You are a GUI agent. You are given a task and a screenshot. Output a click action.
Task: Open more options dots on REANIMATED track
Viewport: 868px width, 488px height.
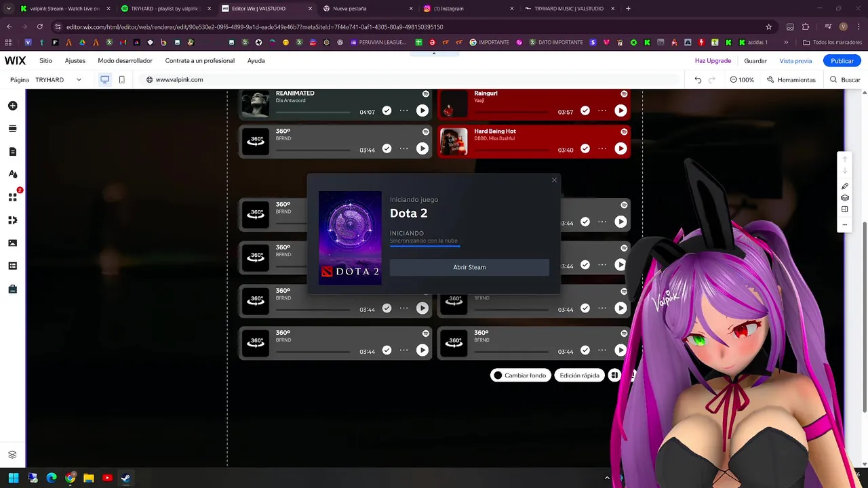click(x=404, y=110)
